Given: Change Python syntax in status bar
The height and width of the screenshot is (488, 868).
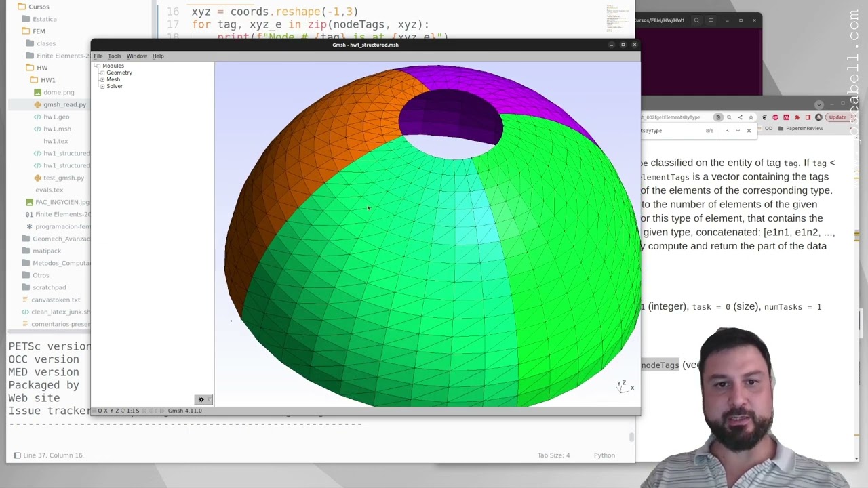Looking at the screenshot, I should [604, 455].
